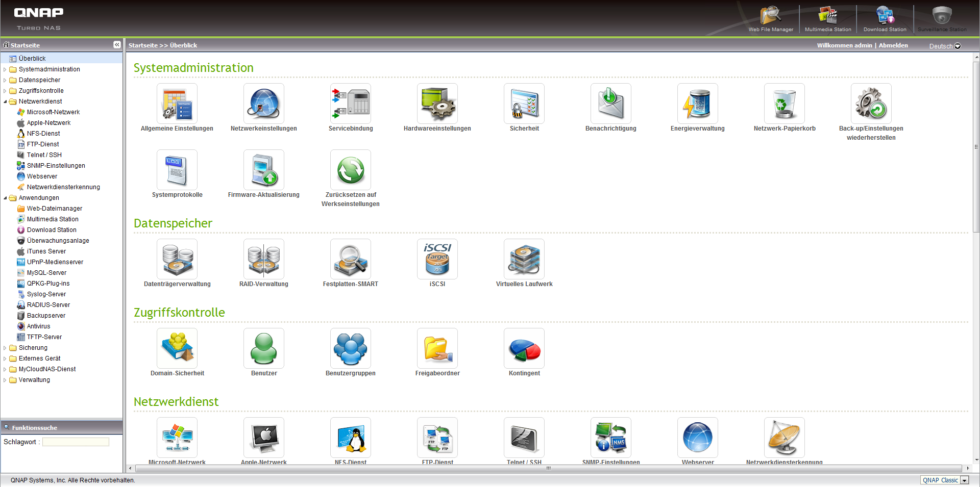The height and width of the screenshot is (487, 980).
Task: Open the Kontingent quota icon
Action: point(524,349)
